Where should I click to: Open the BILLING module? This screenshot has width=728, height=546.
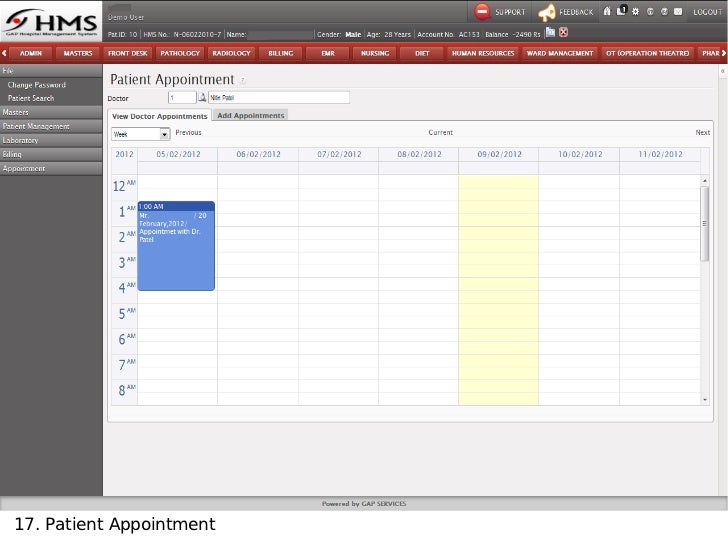281,53
